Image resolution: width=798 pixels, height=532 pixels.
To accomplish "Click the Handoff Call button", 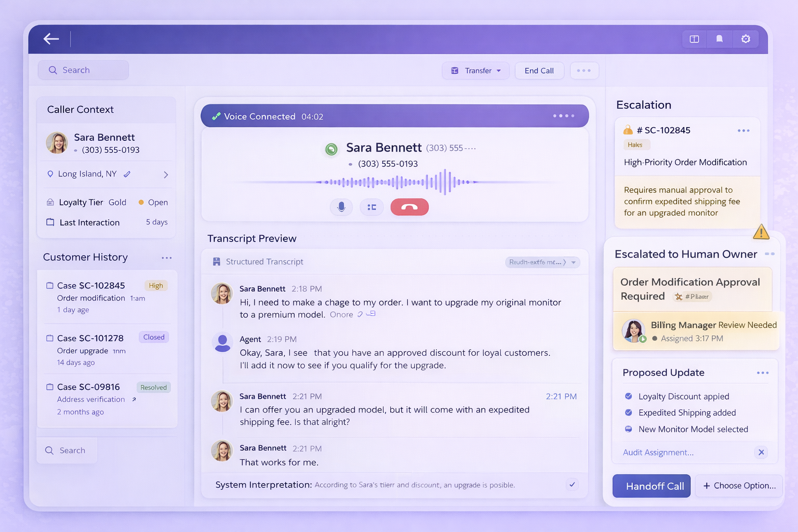I will [x=651, y=486].
